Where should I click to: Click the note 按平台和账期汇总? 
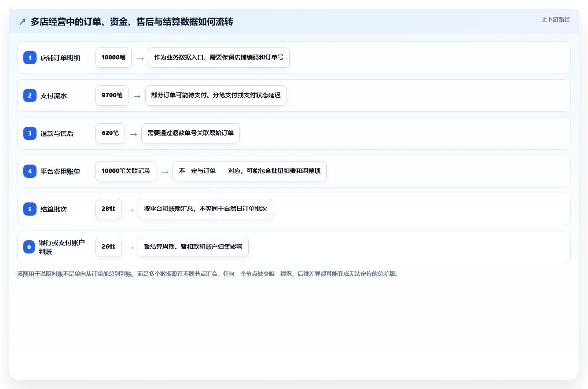click(206, 209)
